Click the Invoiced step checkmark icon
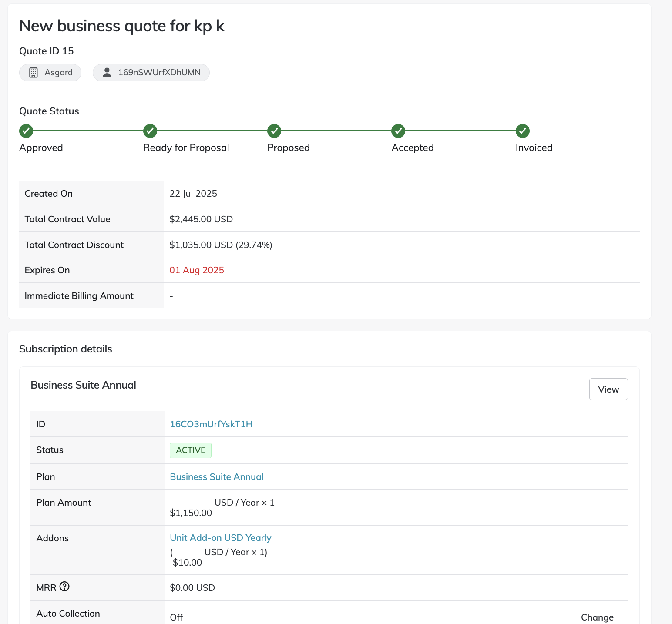 (x=522, y=131)
